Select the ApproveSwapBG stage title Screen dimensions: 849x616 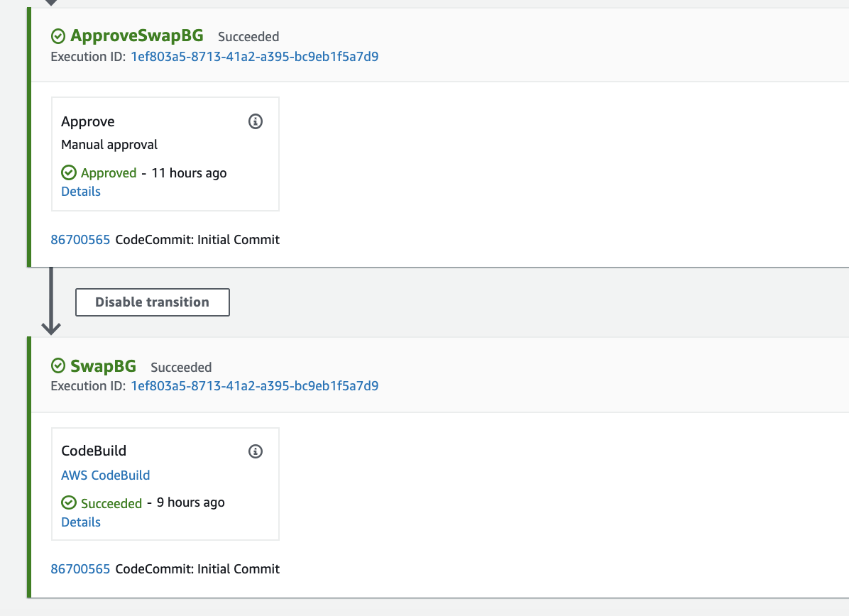click(137, 35)
